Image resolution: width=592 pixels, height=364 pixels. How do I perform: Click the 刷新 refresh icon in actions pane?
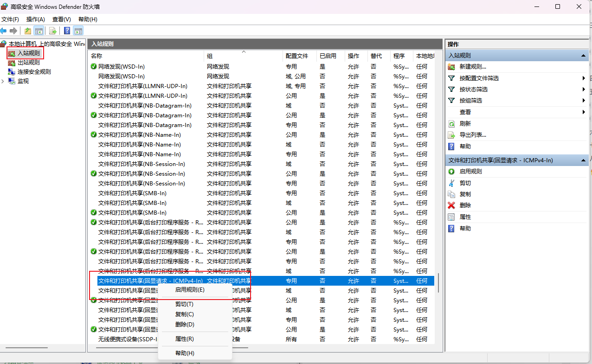coord(451,124)
